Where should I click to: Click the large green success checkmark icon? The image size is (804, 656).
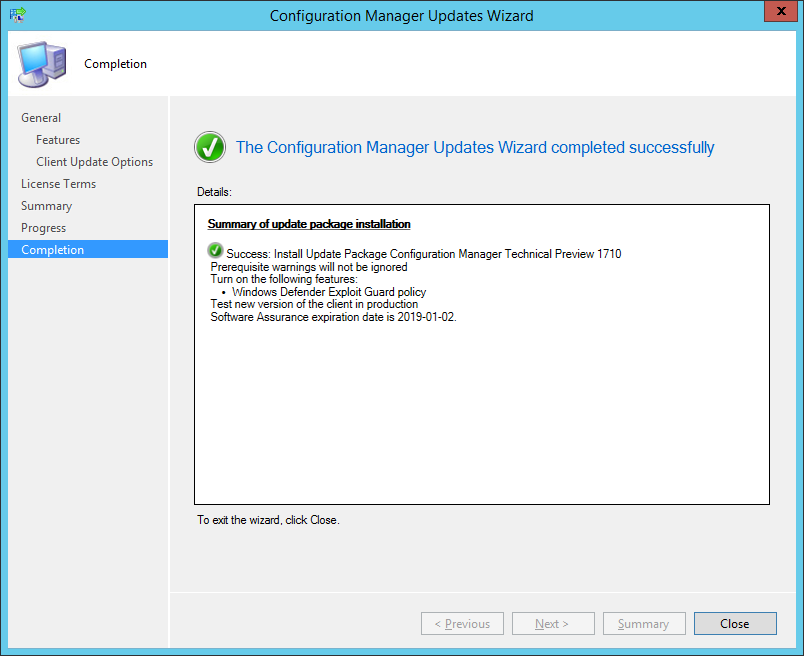tap(210, 147)
